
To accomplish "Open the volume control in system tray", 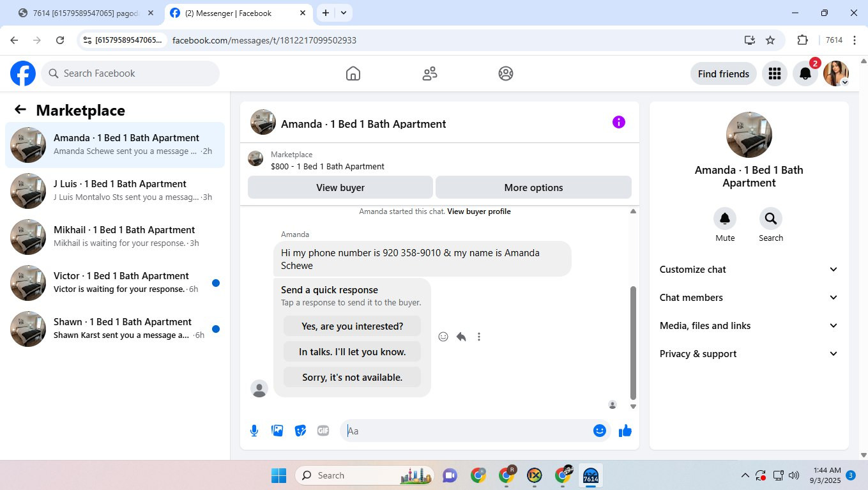I will point(794,475).
